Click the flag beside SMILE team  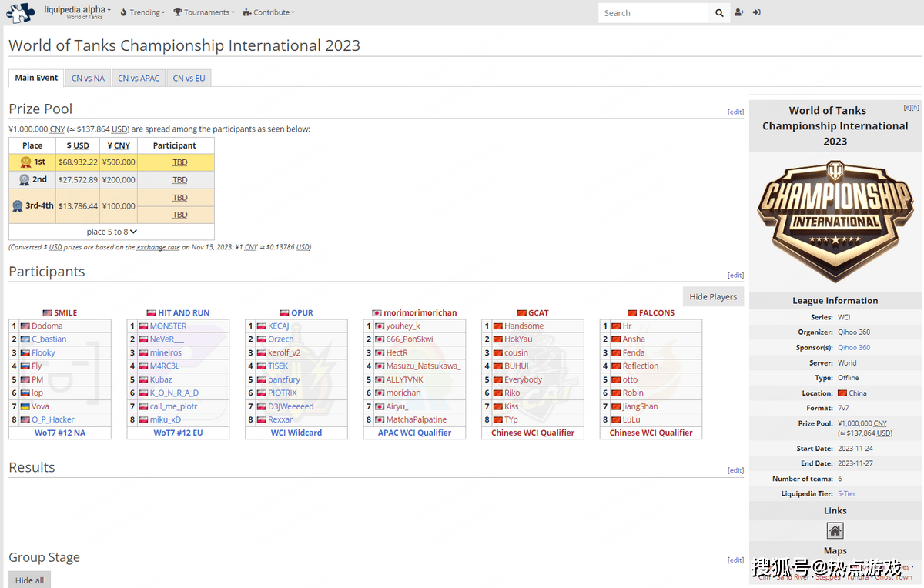[x=47, y=313]
